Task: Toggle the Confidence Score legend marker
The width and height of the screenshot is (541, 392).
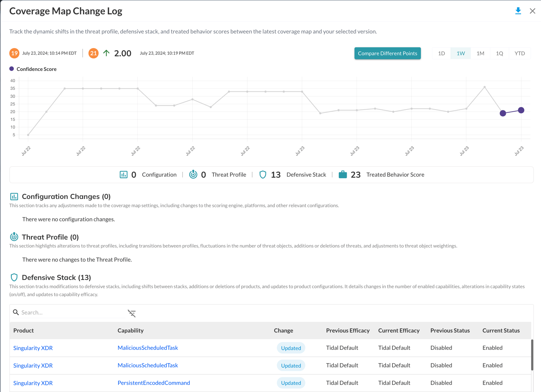Action: 11,69
